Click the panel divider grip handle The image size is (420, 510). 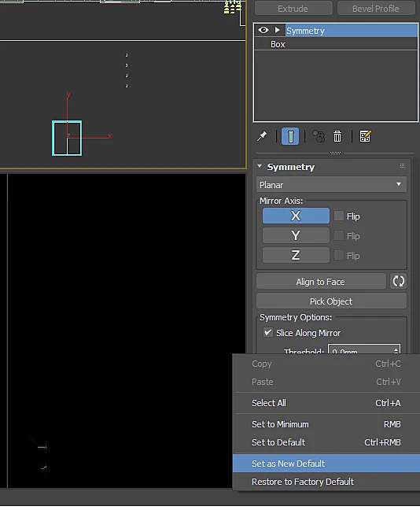335,153
